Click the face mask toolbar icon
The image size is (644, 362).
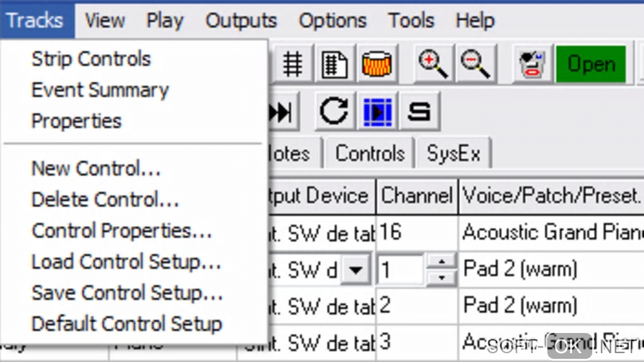pyautogui.click(x=532, y=64)
